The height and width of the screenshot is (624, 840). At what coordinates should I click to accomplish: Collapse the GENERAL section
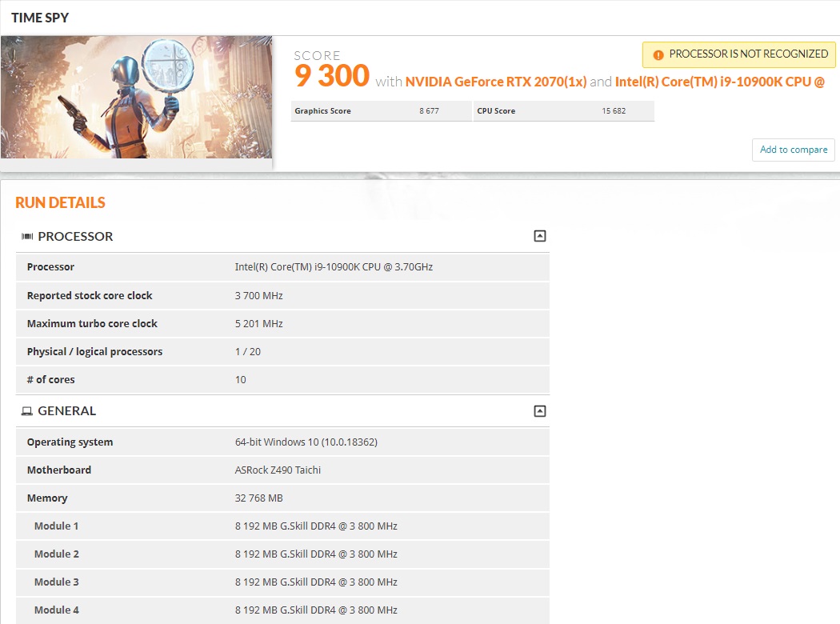(x=539, y=411)
